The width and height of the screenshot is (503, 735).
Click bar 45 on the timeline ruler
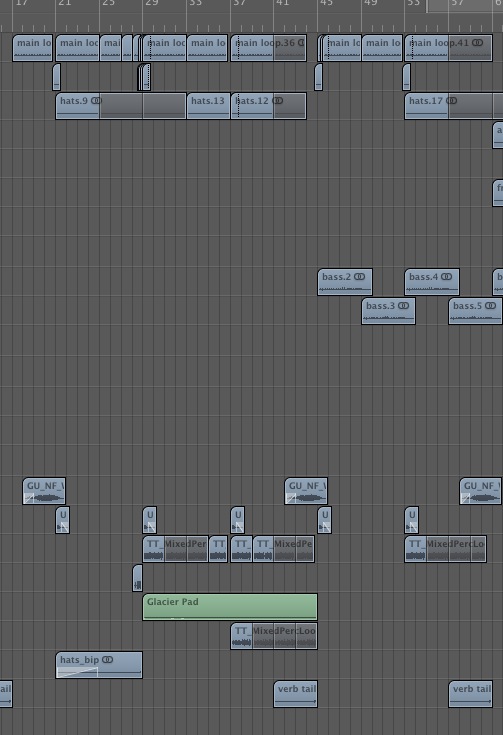[x=326, y=3]
